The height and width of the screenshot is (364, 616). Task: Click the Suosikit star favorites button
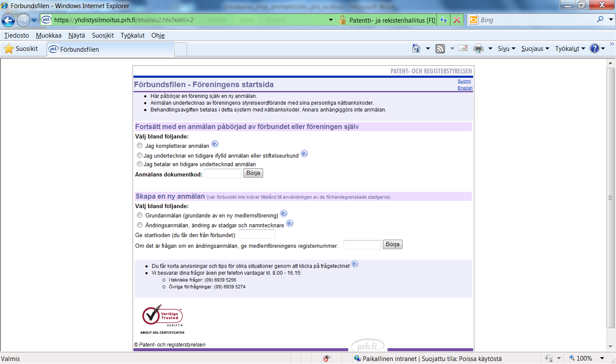coord(21,49)
